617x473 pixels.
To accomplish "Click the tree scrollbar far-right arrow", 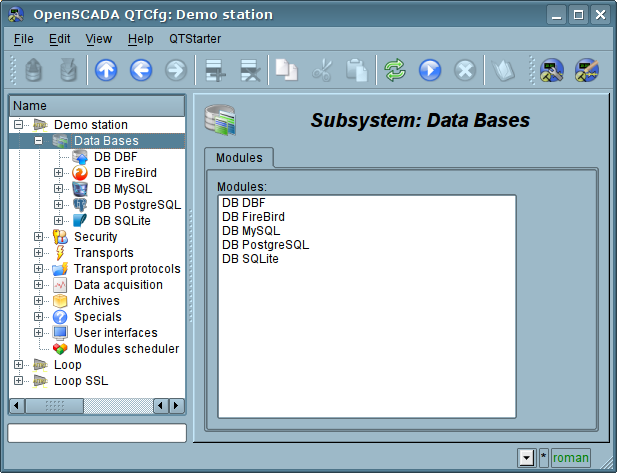I will click(x=176, y=406).
